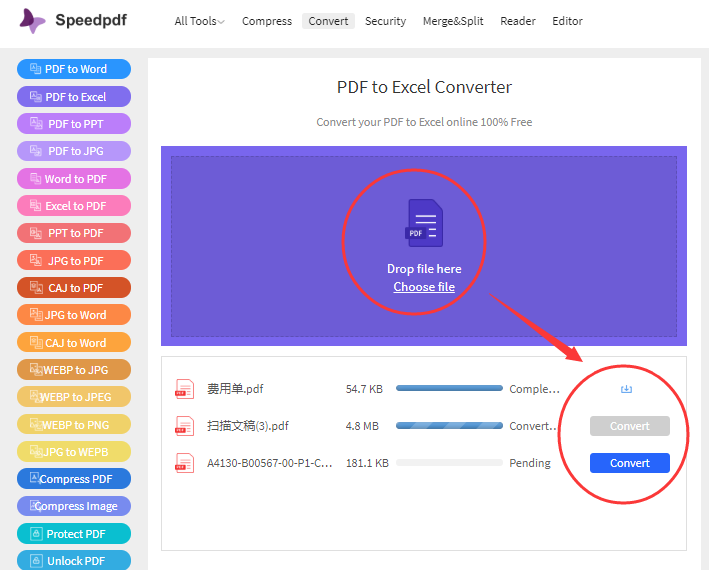The width and height of the screenshot is (709, 570).
Task: Open the Editor menu item
Action: tap(567, 21)
